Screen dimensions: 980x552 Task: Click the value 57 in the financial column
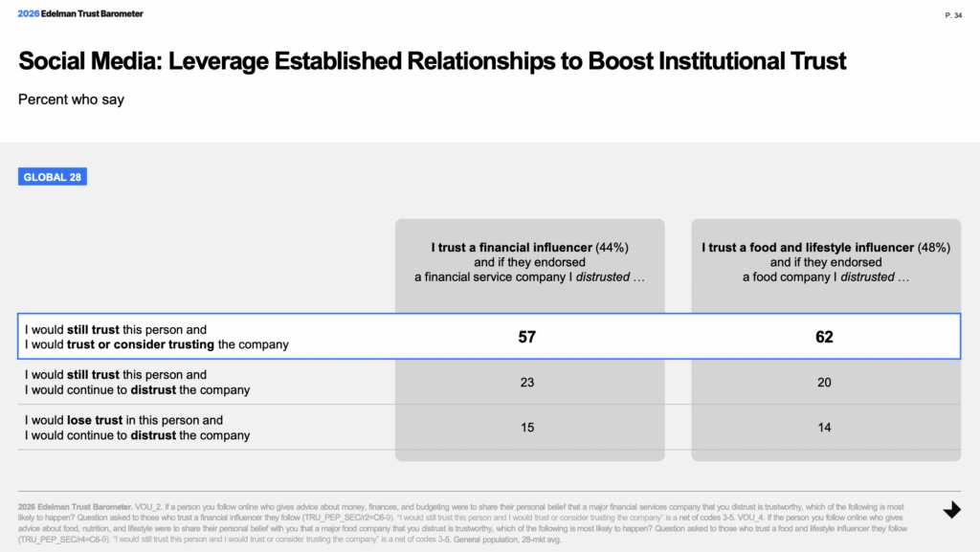click(527, 337)
